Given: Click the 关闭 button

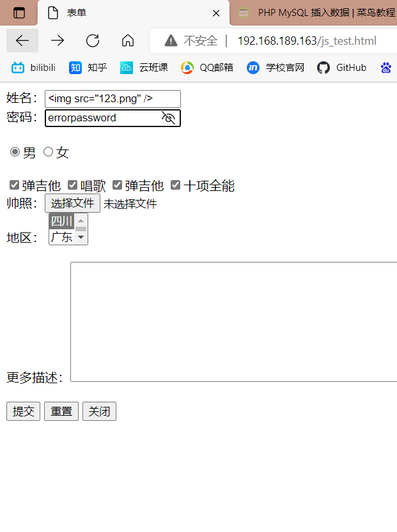Looking at the screenshot, I should 100,411.
